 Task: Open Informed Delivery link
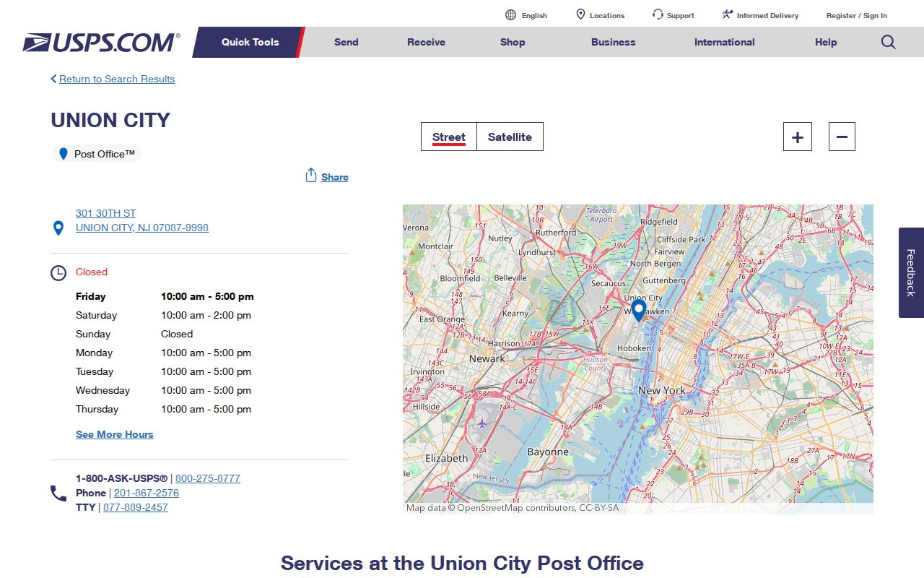click(x=768, y=15)
